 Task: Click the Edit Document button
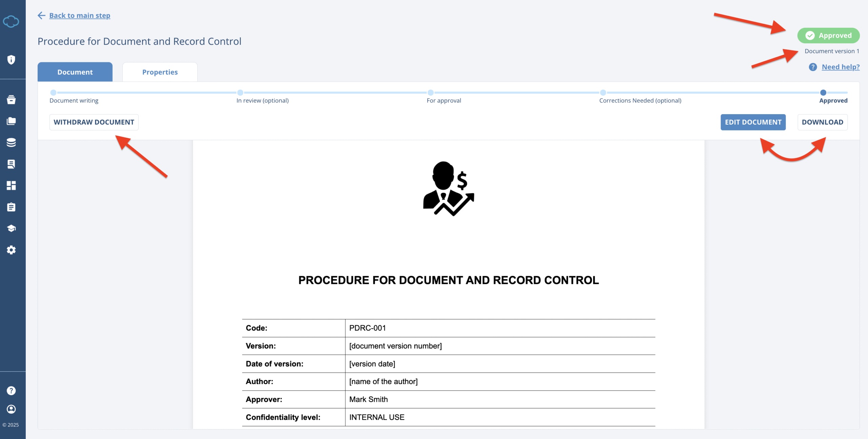point(753,122)
